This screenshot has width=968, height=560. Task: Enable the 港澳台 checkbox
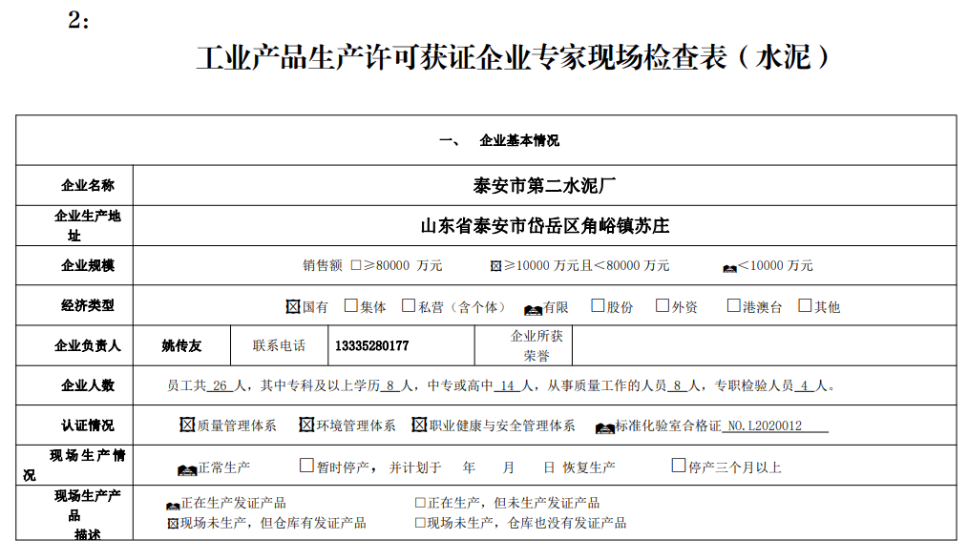pos(734,306)
